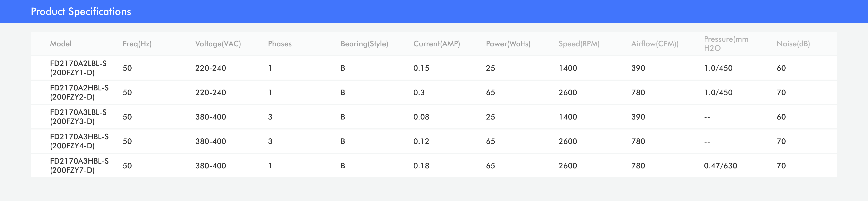The image size is (868, 201).
Task: Click the Current(AMP) column header
Action: [x=436, y=44]
